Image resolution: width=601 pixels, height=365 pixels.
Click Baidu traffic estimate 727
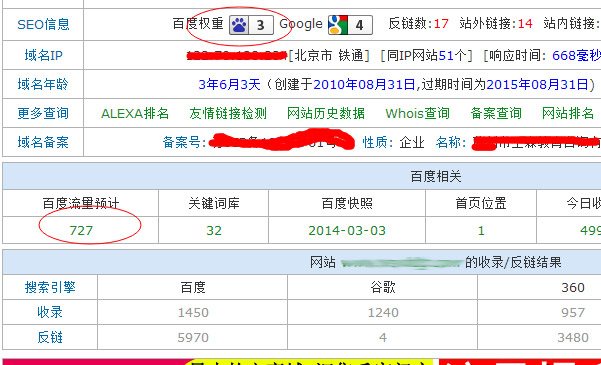coord(81,230)
